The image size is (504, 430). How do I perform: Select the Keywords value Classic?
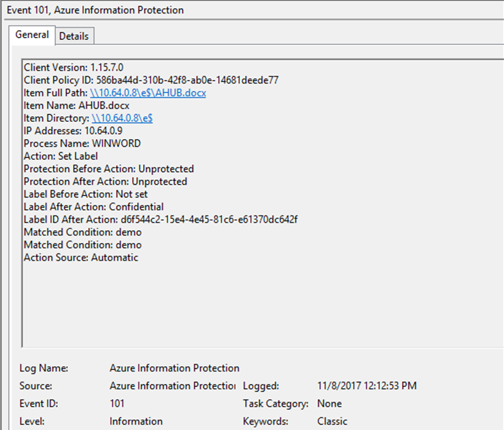[333, 421]
